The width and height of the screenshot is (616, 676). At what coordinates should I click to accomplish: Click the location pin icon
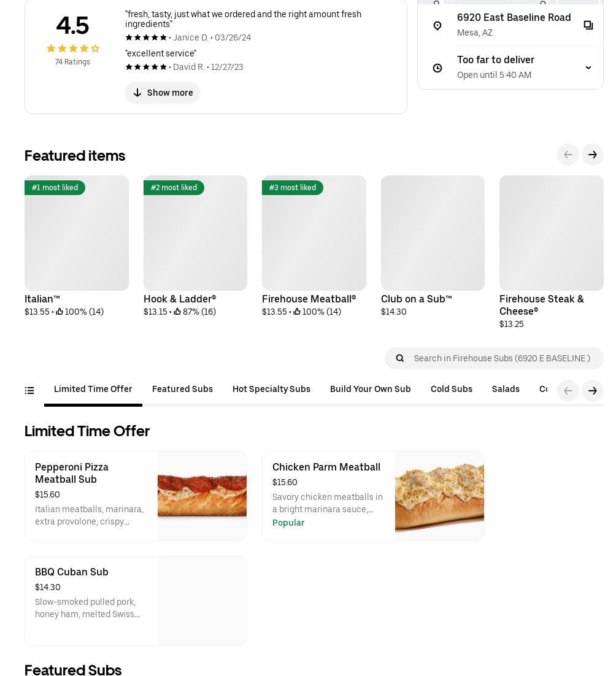click(437, 26)
